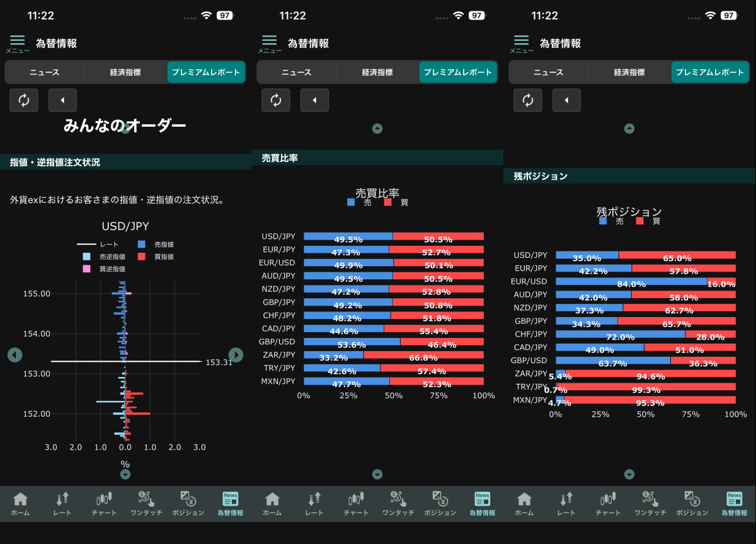Open ポジション in the 売買比率 screen's bottom bar
This screenshot has height=544, width=756.
coord(440,504)
